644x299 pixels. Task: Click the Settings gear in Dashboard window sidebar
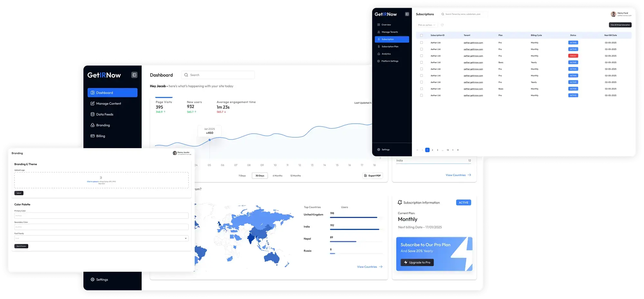click(x=92, y=280)
